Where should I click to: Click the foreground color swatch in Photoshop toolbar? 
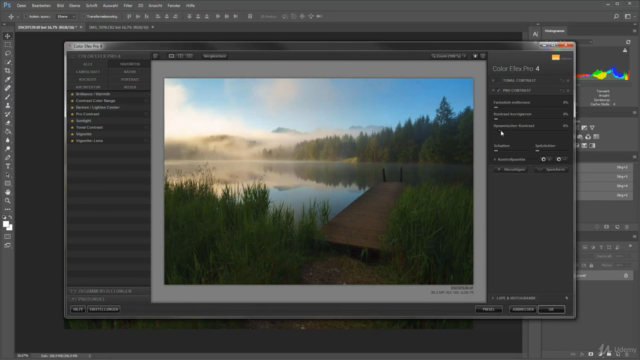click(x=6, y=224)
